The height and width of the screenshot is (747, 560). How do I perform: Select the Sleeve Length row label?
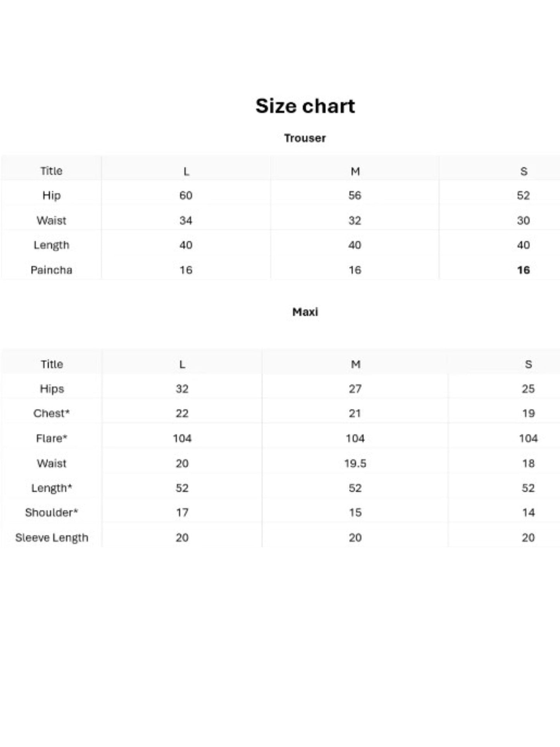pyautogui.click(x=52, y=538)
